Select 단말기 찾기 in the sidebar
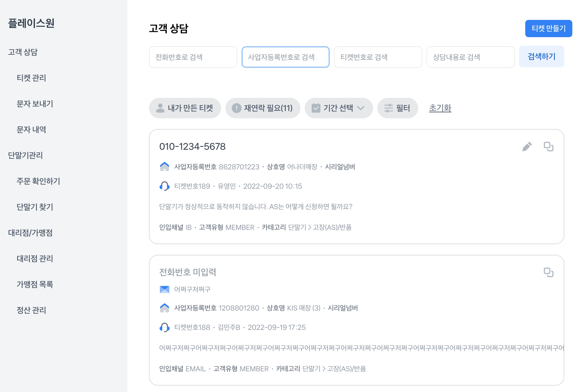 tap(35, 207)
